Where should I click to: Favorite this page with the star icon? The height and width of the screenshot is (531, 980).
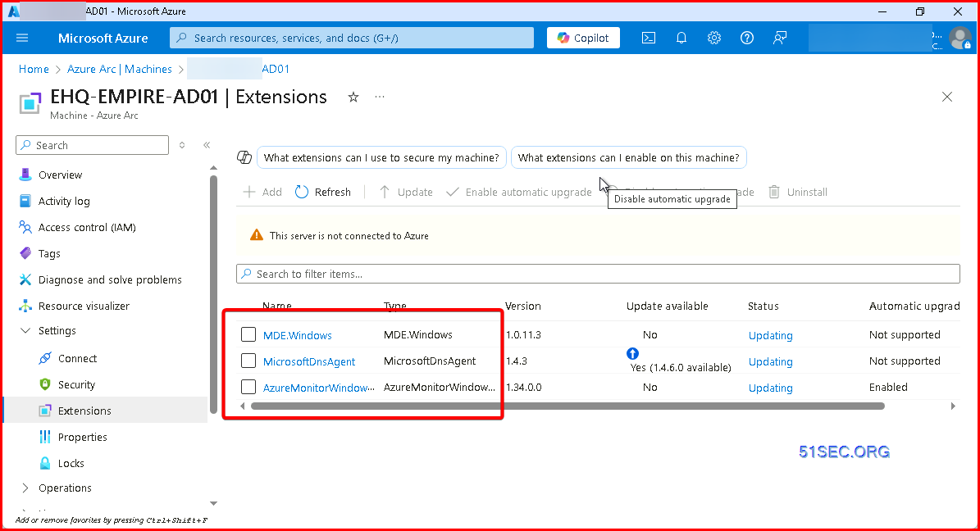click(x=353, y=97)
